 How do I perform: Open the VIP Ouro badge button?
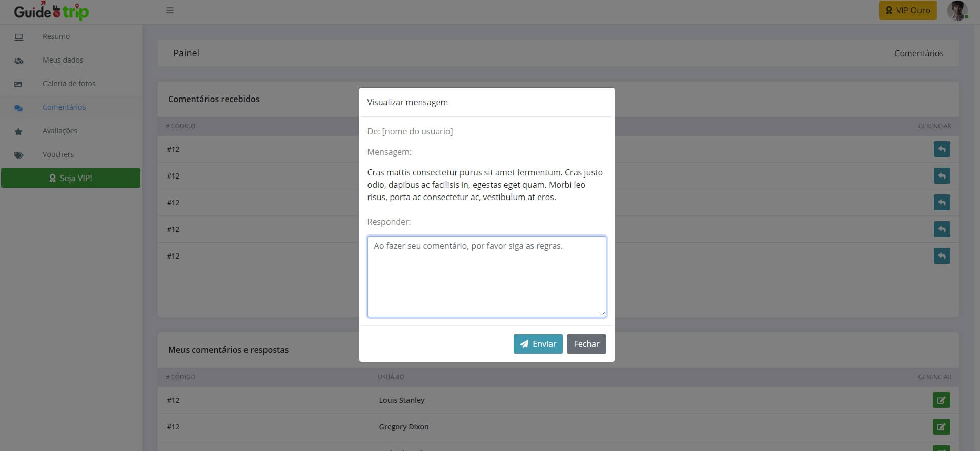click(x=908, y=10)
